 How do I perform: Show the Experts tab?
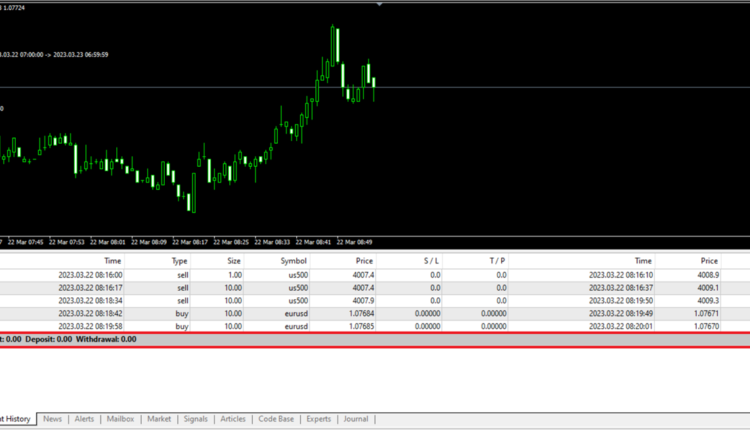coord(319,419)
